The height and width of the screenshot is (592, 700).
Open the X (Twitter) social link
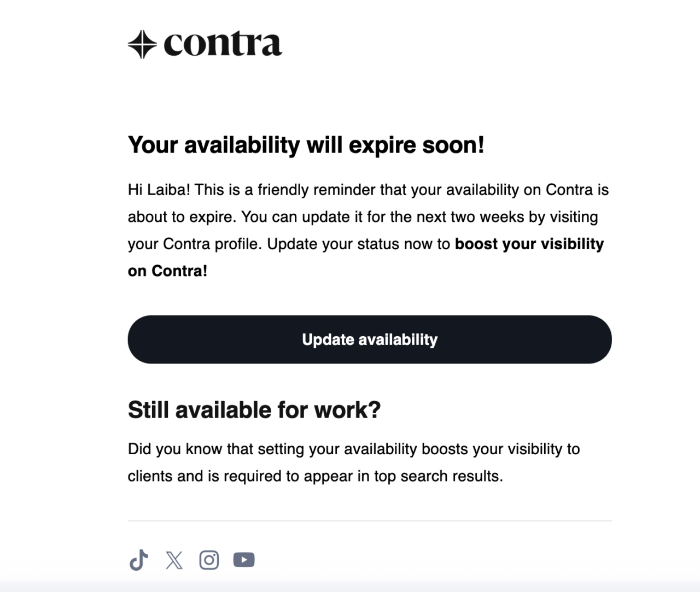pyautogui.click(x=174, y=560)
